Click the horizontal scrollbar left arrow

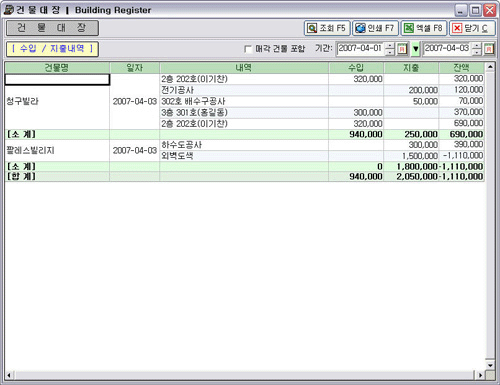pyautogui.click(x=9, y=375)
